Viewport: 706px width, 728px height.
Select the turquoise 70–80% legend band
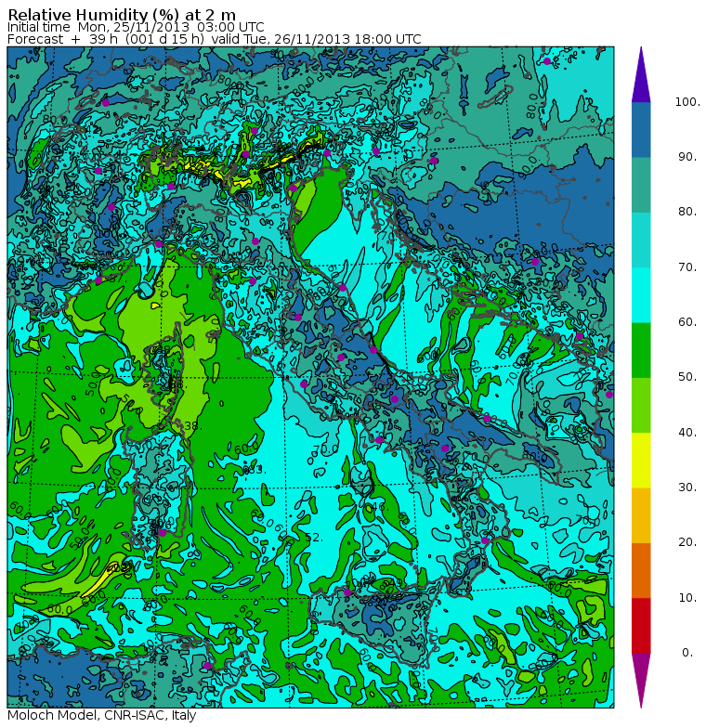point(641,240)
